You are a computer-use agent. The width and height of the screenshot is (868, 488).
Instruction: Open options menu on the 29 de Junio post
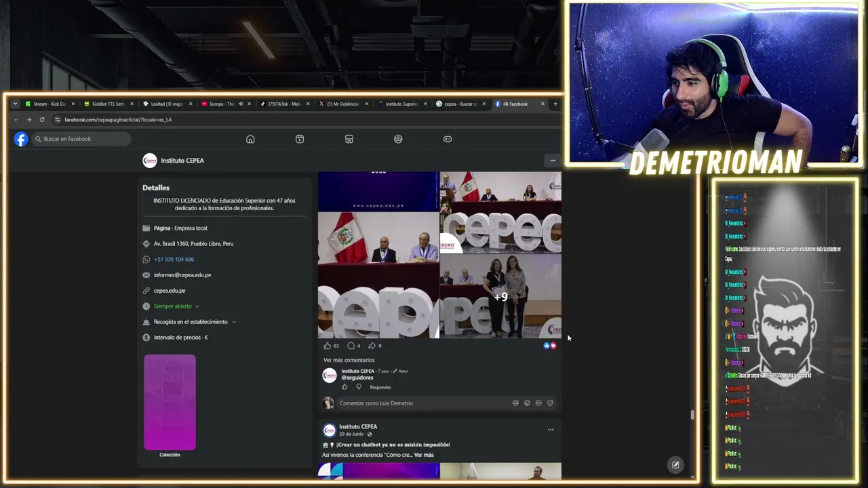click(x=551, y=430)
